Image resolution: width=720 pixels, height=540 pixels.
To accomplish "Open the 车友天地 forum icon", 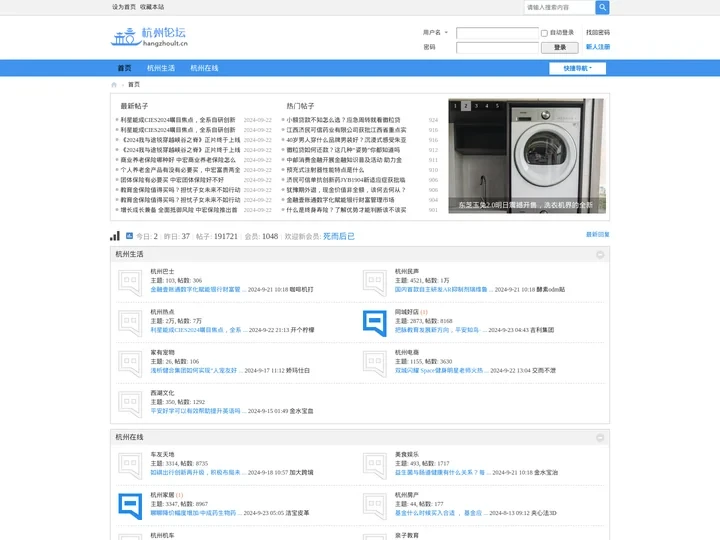I will click(130, 465).
